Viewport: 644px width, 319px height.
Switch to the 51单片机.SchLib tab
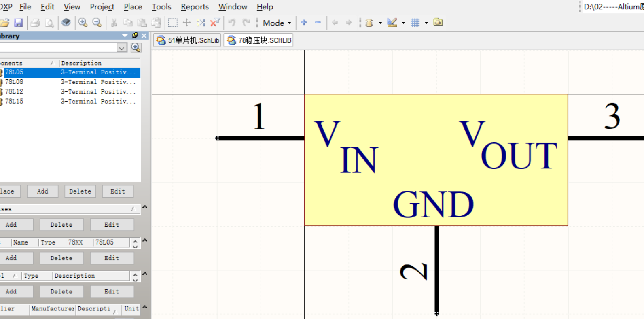187,40
